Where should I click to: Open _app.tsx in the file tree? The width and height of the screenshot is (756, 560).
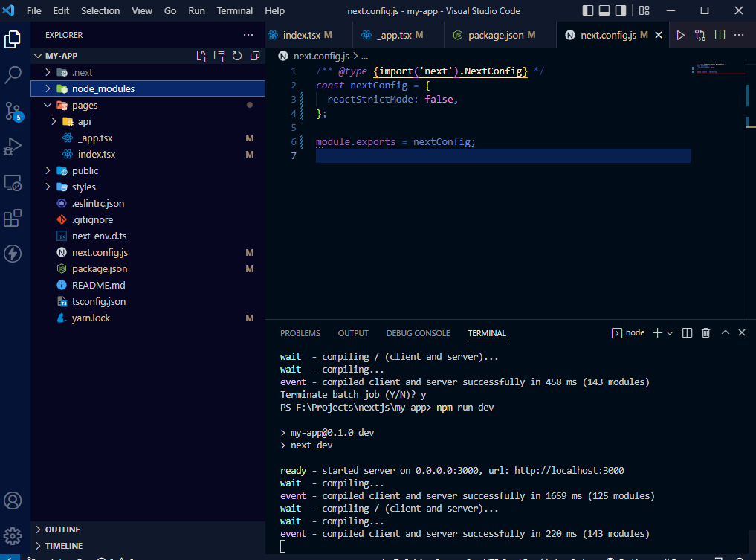tap(148, 138)
